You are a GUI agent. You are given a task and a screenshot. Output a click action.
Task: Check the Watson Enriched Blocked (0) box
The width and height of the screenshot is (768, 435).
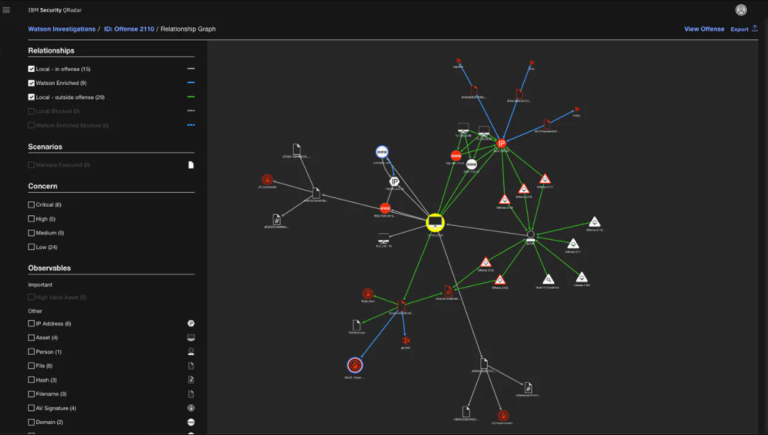31,125
